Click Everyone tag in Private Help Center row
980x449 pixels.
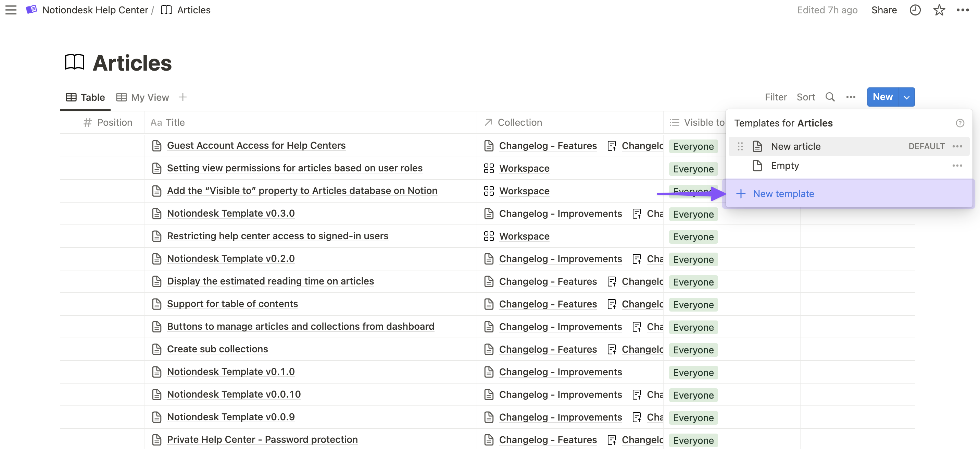(693, 440)
